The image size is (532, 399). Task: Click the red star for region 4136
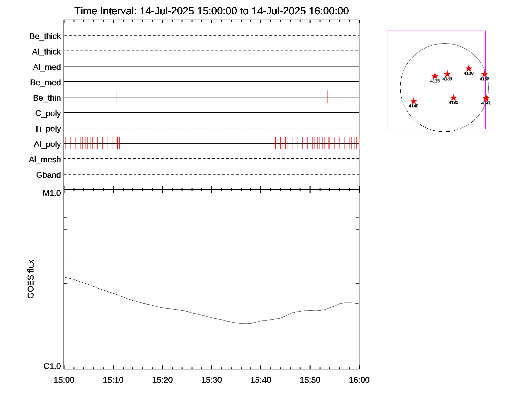pos(435,76)
